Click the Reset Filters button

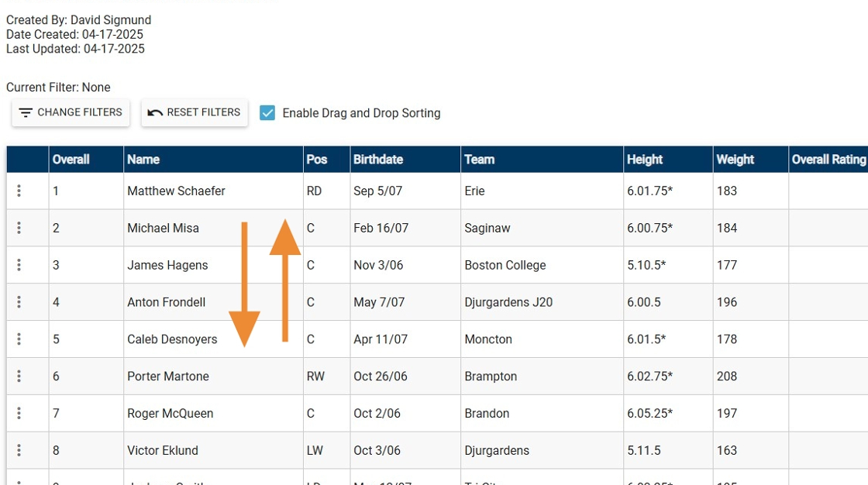click(195, 113)
